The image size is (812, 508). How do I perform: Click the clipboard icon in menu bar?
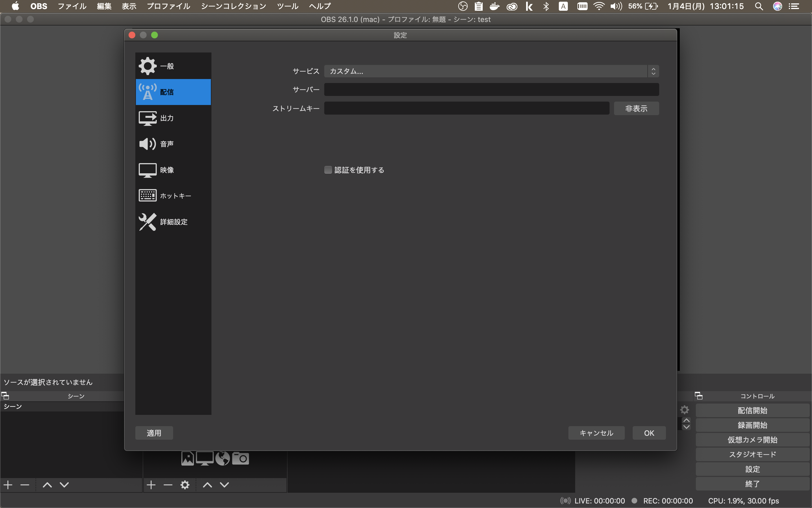pyautogui.click(x=479, y=6)
